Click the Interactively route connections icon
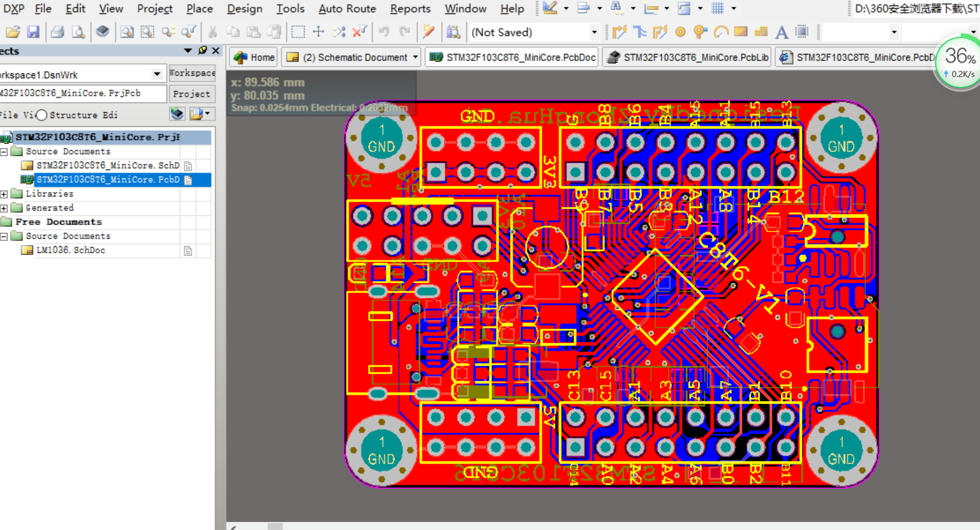Viewport: 980px width, 530px height. (619, 32)
